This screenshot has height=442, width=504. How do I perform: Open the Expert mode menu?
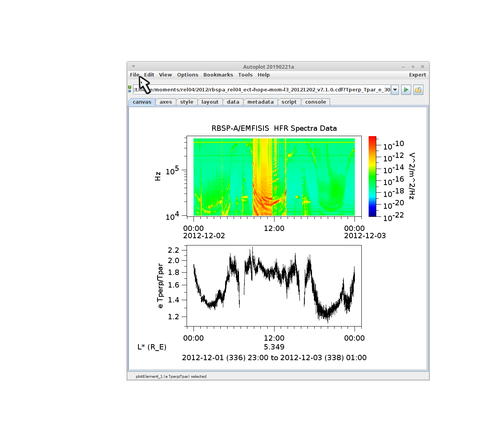click(417, 75)
